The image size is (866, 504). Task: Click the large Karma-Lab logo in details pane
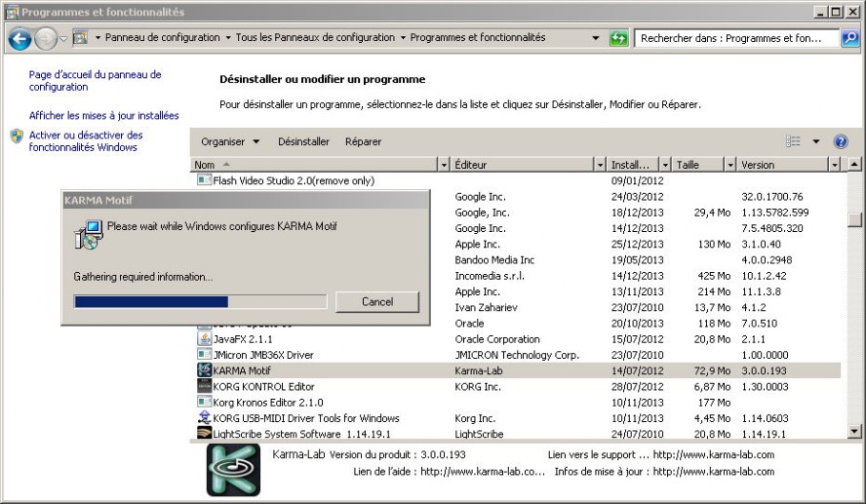coord(233,470)
